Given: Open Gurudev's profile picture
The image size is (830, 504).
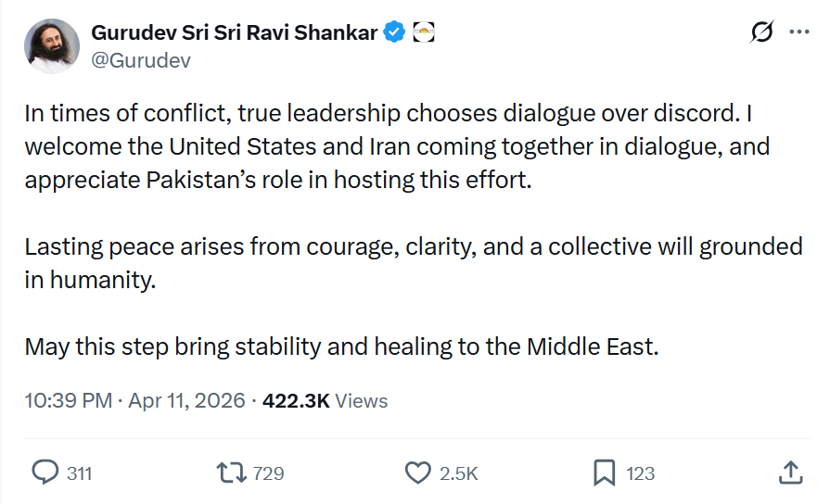Looking at the screenshot, I should pos(51,46).
